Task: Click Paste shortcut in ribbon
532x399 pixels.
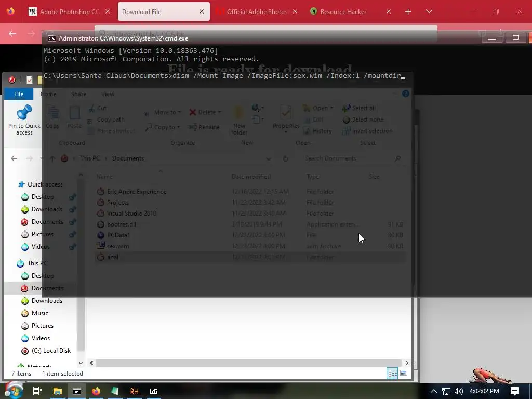Action: 111,131
